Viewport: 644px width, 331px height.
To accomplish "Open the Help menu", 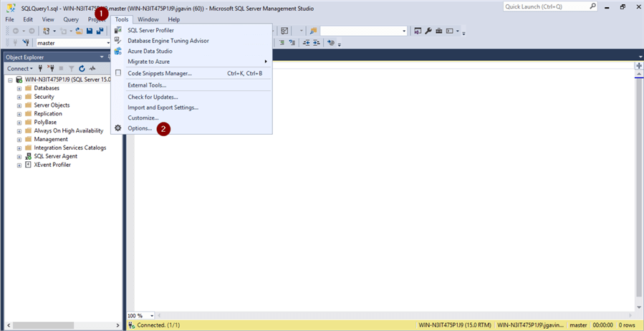I will coord(174,19).
